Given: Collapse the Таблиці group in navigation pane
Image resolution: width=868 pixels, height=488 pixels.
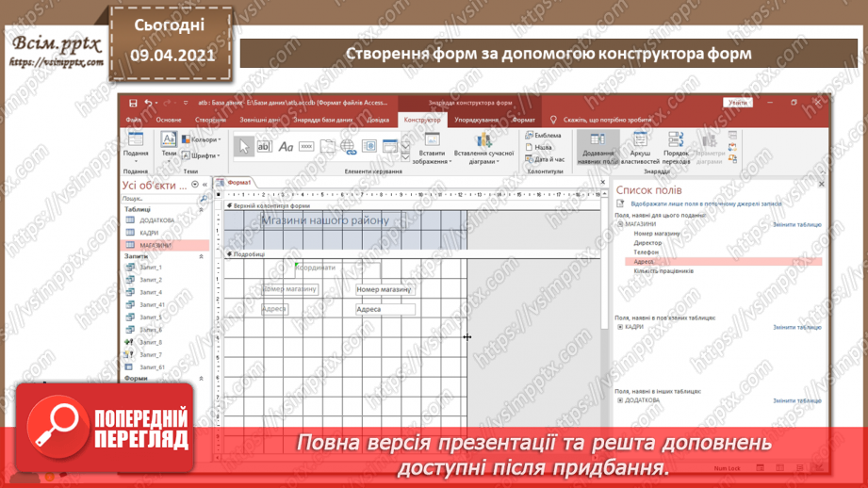Looking at the screenshot, I should (x=201, y=210).
